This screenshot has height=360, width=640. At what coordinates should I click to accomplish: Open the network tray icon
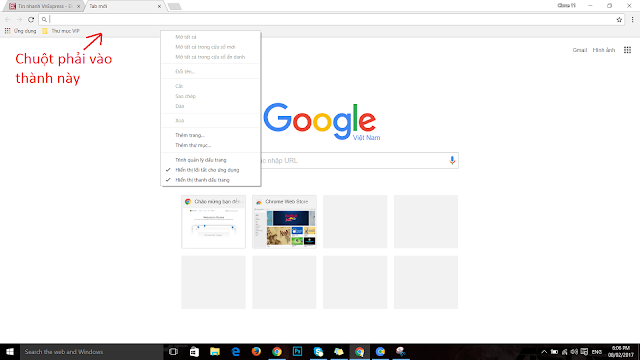[564, 352]
